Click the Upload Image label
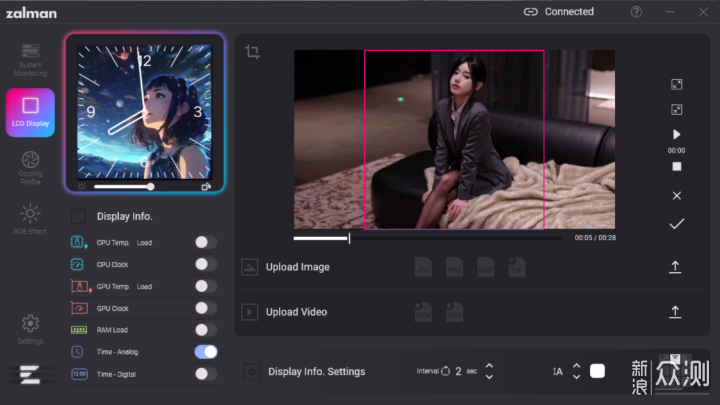 [x=298, y=267]
